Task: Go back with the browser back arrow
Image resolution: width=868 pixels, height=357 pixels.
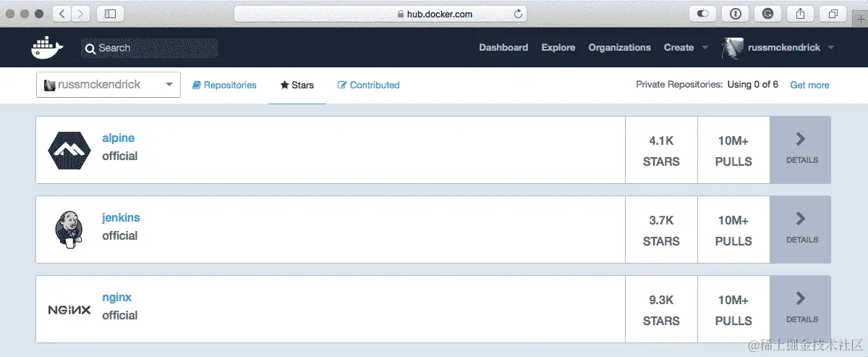Action: (61, 14)
